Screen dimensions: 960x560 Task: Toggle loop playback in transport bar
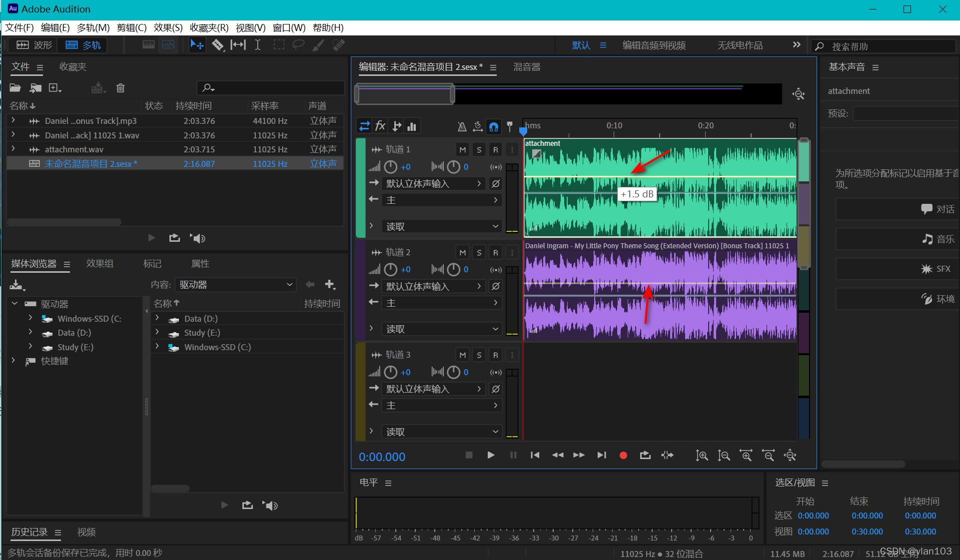click(x=645, y=455)
